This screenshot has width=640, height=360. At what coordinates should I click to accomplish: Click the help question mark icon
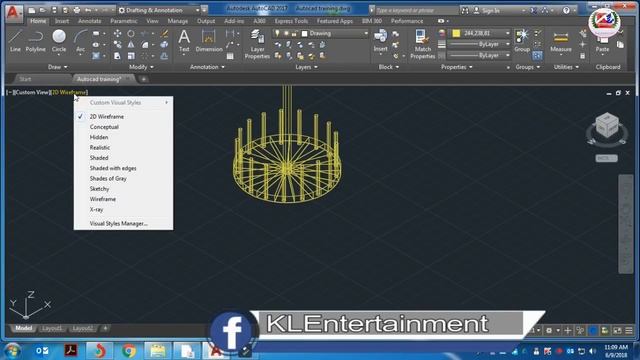click(x=566, y=10)
